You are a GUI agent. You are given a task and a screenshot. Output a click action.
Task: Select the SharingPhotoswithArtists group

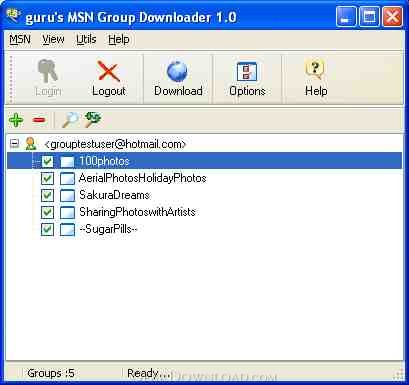coord(137,212)
